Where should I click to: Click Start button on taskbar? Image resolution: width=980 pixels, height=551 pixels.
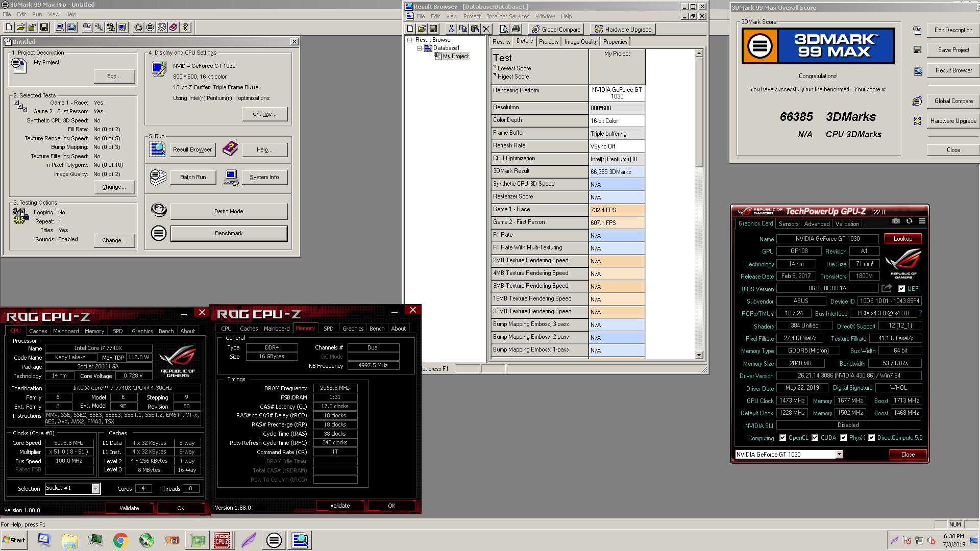(14, 540)
